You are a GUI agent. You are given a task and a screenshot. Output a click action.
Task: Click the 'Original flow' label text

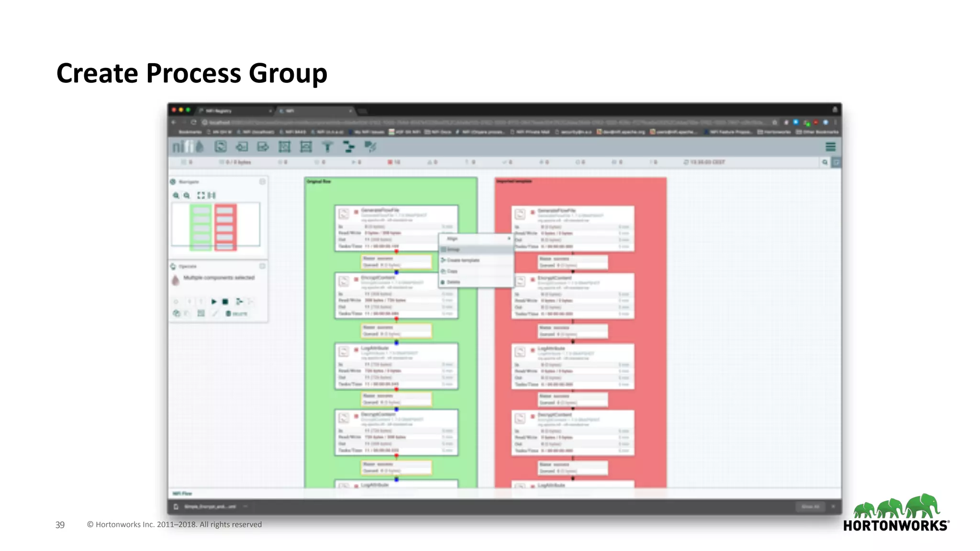[x=319, y=182]
